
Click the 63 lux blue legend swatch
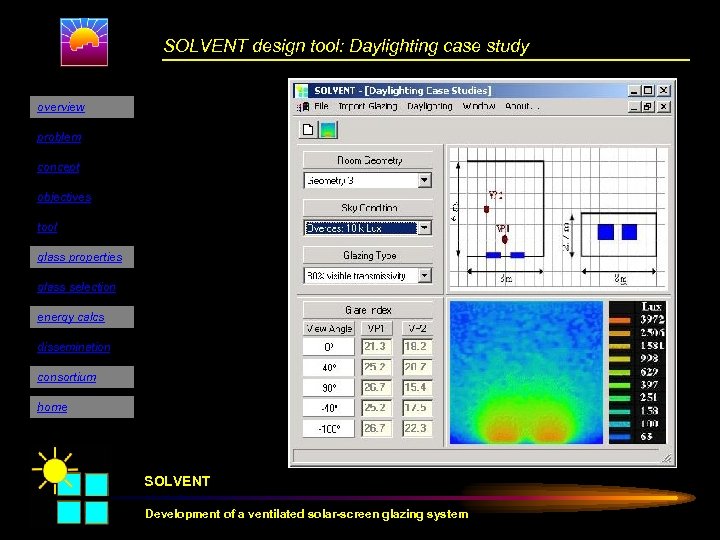tap(620, 437)
